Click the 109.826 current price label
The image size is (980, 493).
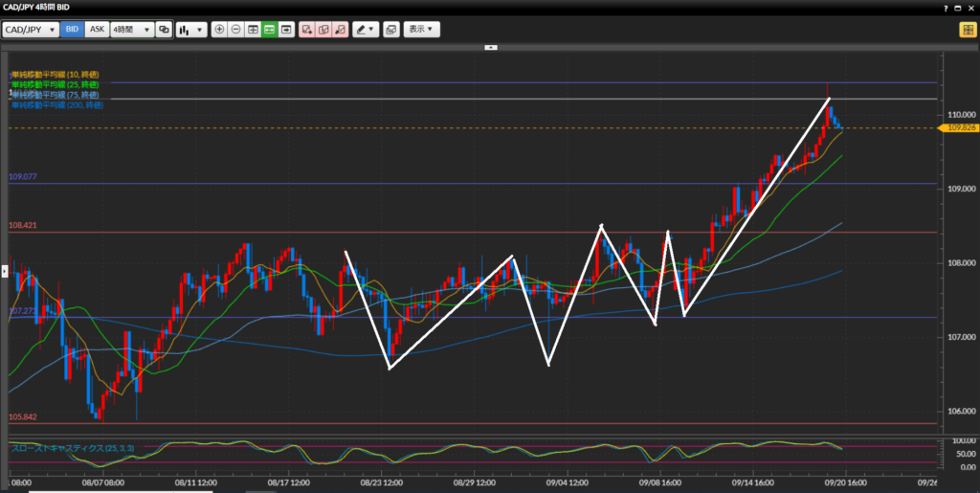[960, 127]
